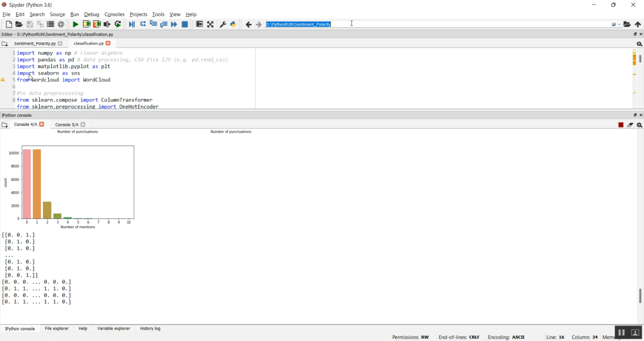Browse editor tabs with folder icon

[x=4, y=44]
